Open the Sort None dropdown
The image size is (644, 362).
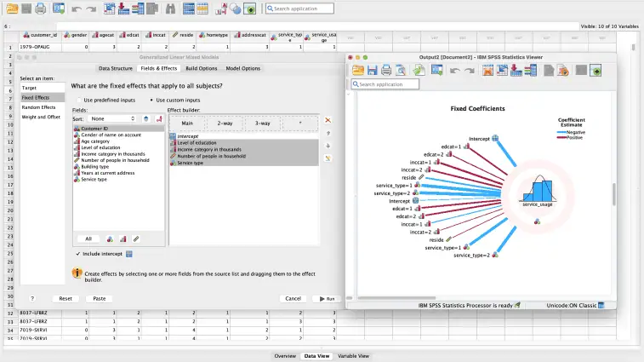click(x=112, y=118)
